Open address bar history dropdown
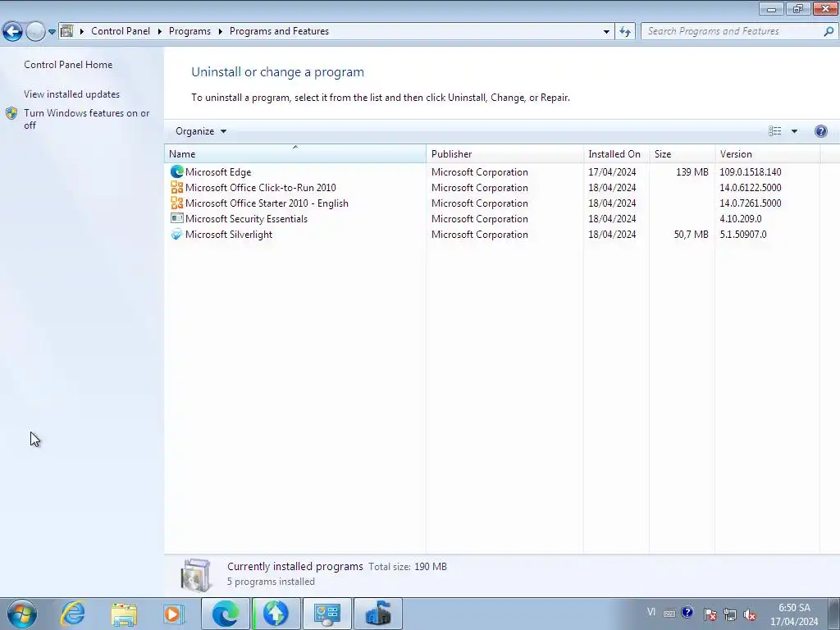 click(606, 32)
